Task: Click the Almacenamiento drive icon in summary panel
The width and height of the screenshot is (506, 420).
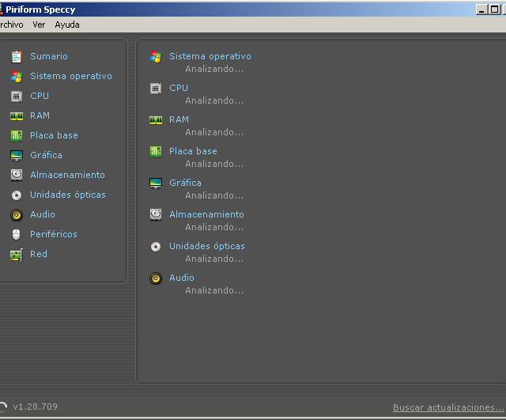Action: point(156,214)
